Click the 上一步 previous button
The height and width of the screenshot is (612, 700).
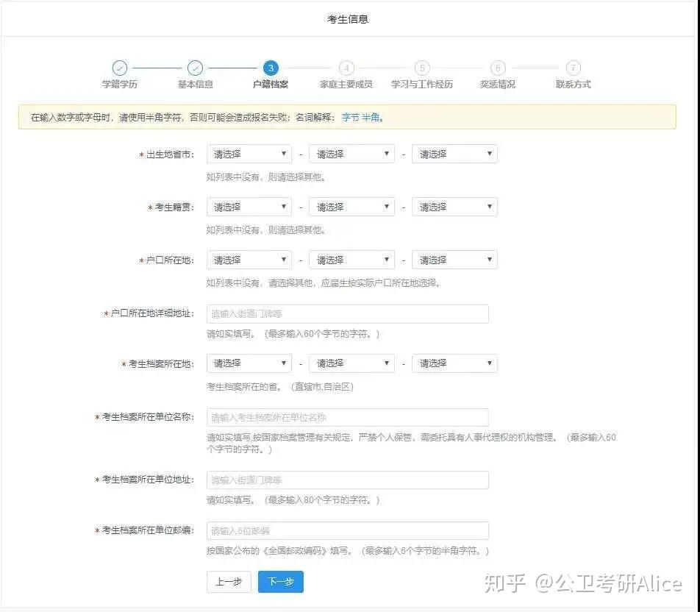click(229, 582)
